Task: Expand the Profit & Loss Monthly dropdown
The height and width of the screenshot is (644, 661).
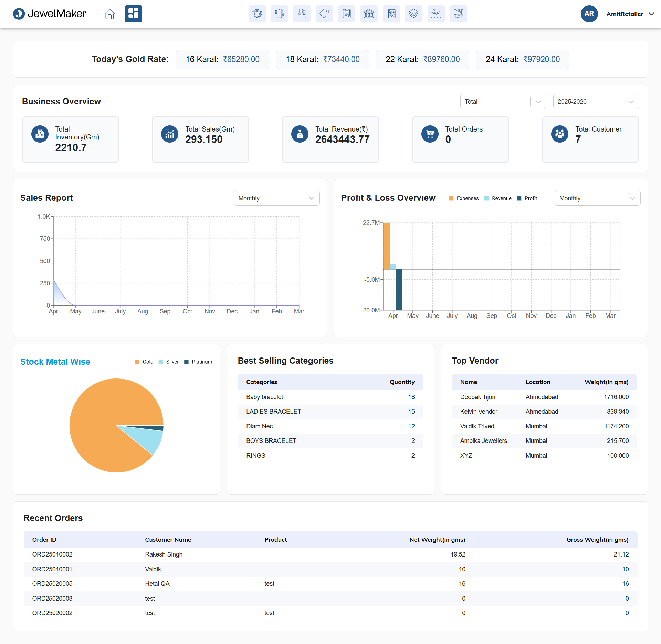Action: (597, 198)
